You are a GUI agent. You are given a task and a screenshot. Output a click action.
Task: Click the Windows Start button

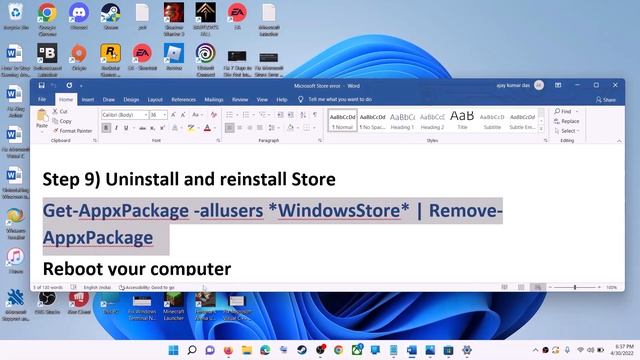tap(173, 350)
